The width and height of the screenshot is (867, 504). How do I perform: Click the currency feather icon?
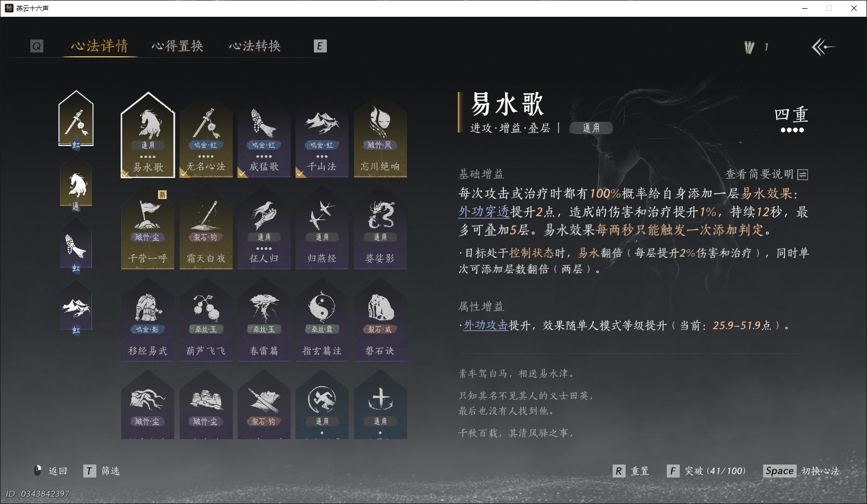pyautogui.click(x=750, y=47)
